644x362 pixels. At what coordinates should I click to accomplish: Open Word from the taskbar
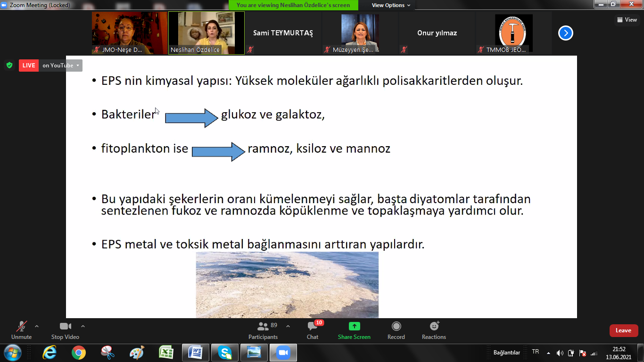[x=196, y=353]
